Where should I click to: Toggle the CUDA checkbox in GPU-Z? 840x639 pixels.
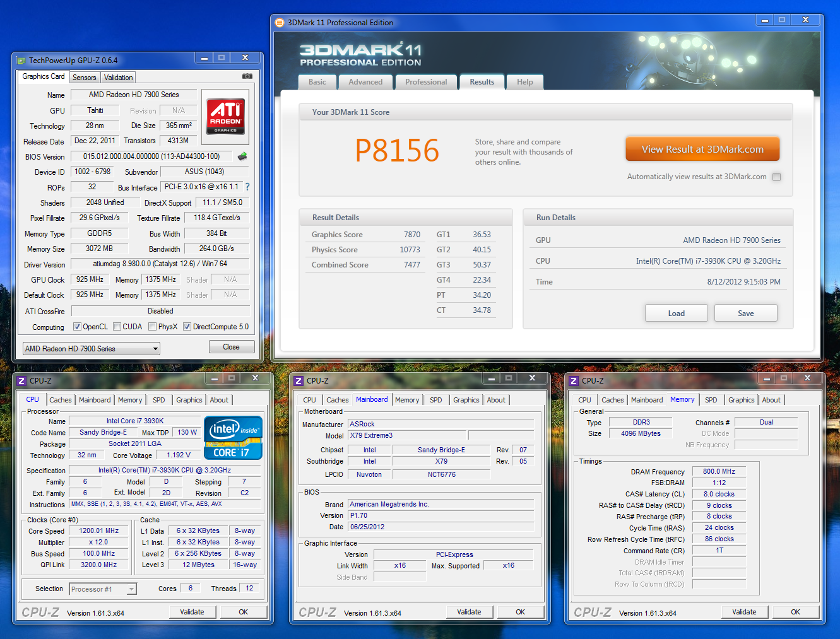[117, 327]
